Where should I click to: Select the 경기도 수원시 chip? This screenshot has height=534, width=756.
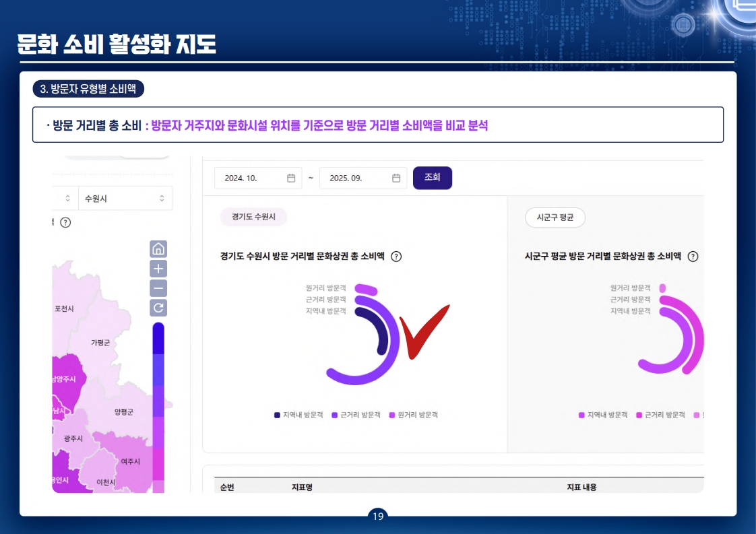tap(253, 218)
